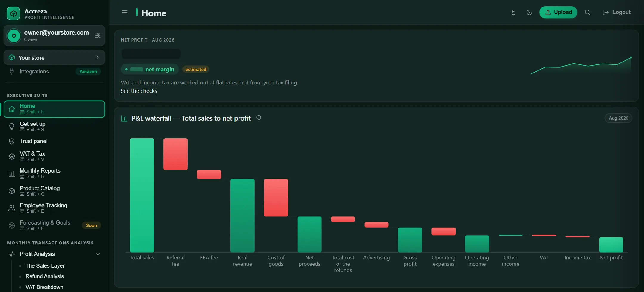Click the Referral fee red bar

point(175,154)
